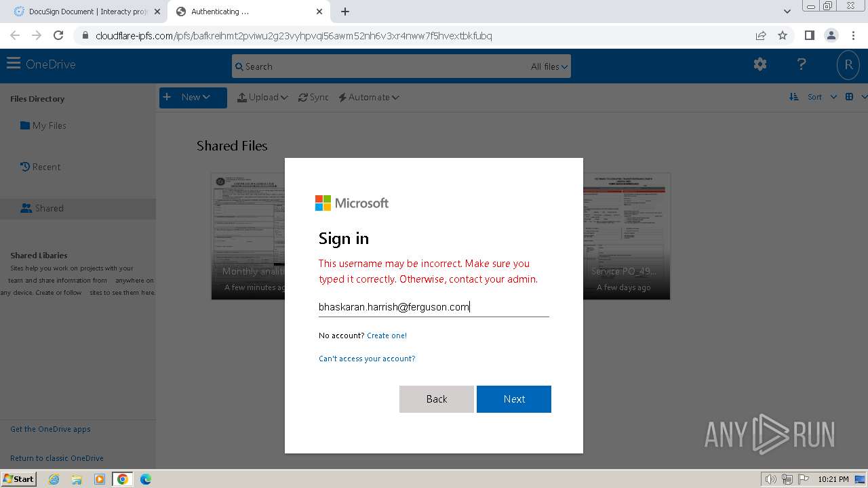Open the Sort dropdown
This screenshot has width=868, height=488.
pos(822,97)
